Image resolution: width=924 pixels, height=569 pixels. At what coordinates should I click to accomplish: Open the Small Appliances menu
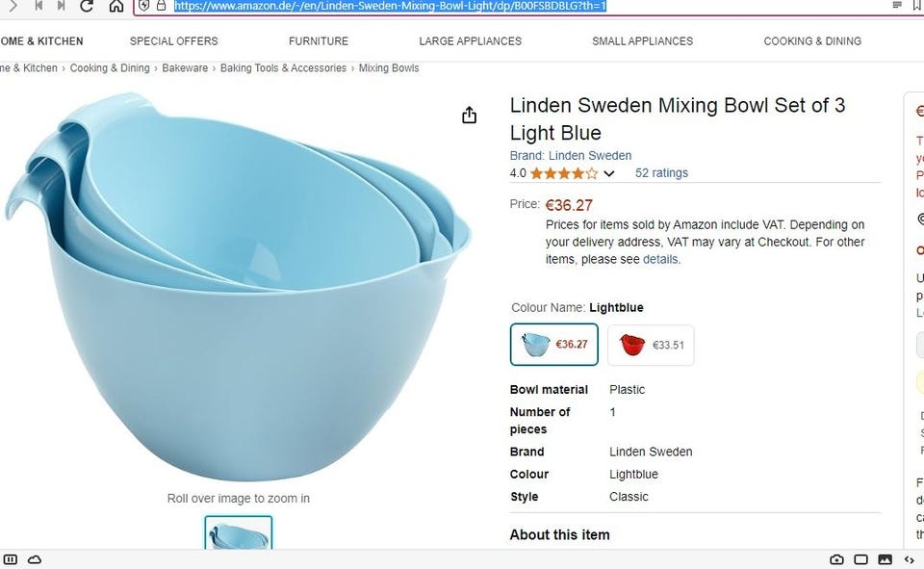[642, 41]
